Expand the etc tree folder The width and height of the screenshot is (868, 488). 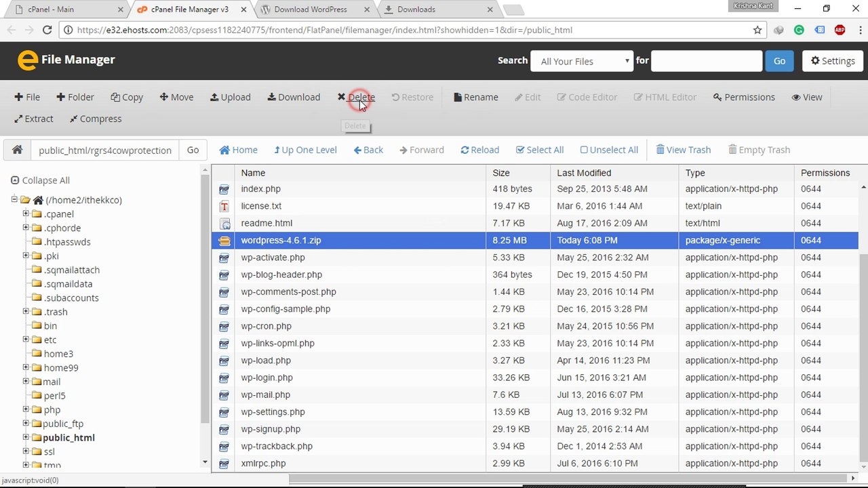coord(26,340)
